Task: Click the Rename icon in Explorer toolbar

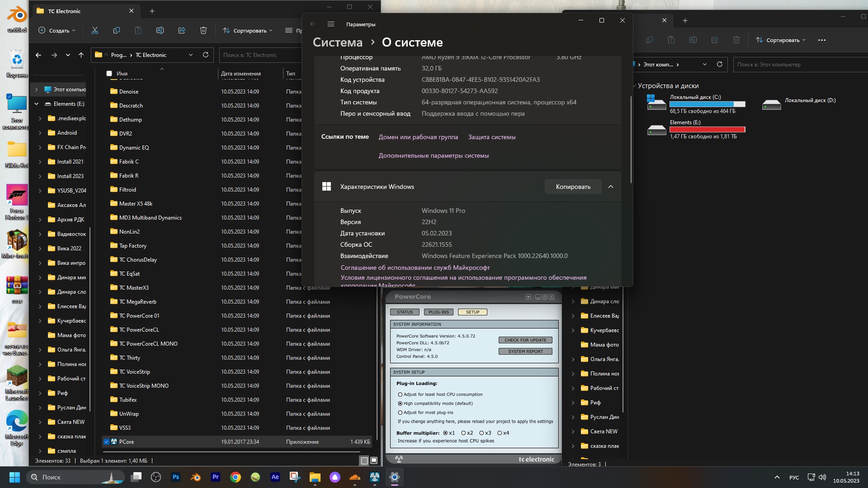Action: pyautogui.click(x=160, y=30)
